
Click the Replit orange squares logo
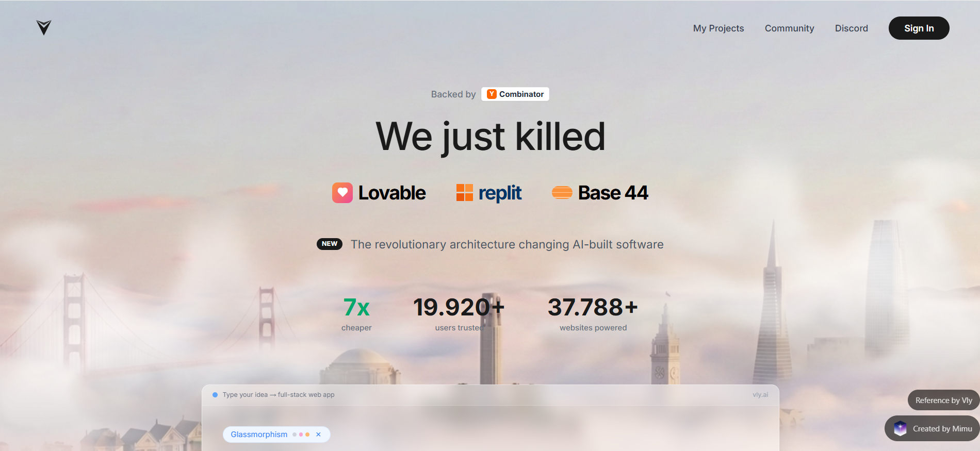coord(464,193)
